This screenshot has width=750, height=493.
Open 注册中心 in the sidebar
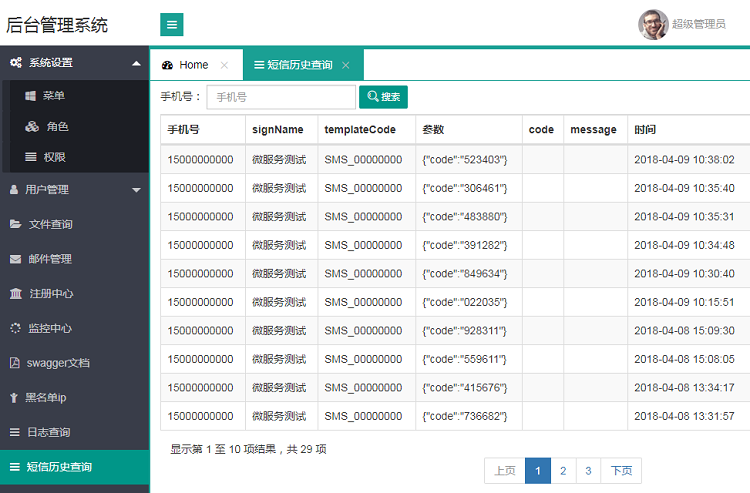click(51, 293)
